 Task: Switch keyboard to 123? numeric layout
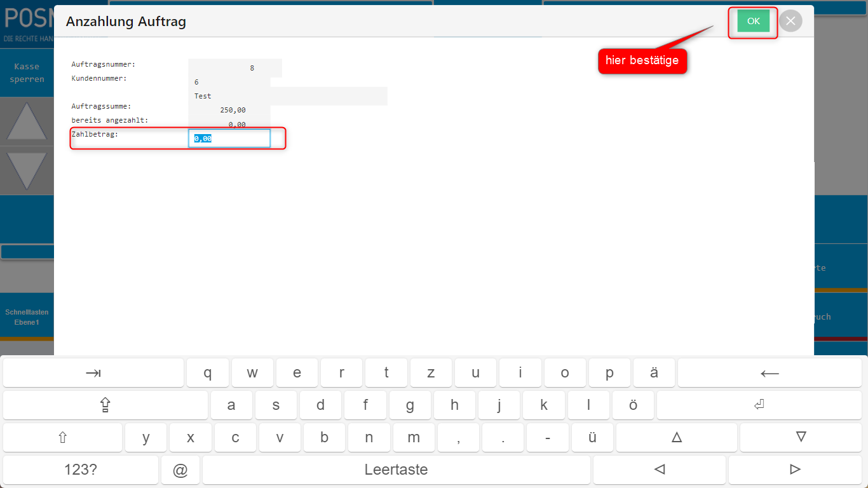[81, 470]
